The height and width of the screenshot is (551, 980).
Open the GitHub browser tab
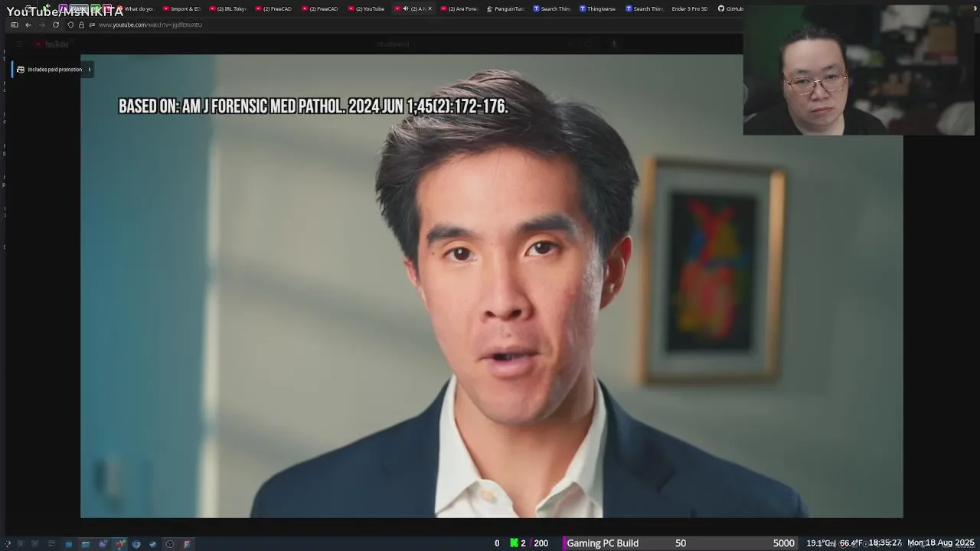click(730, 8)
